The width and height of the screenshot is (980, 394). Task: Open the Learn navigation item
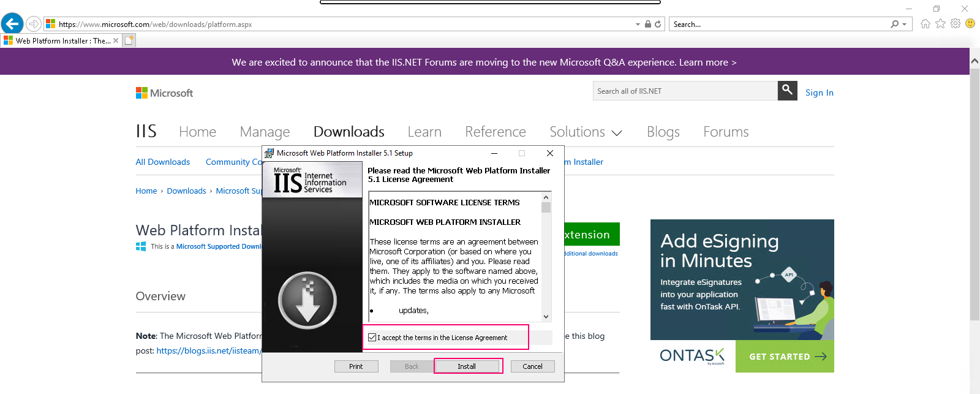pyautogui.click(x=424, y=132)
